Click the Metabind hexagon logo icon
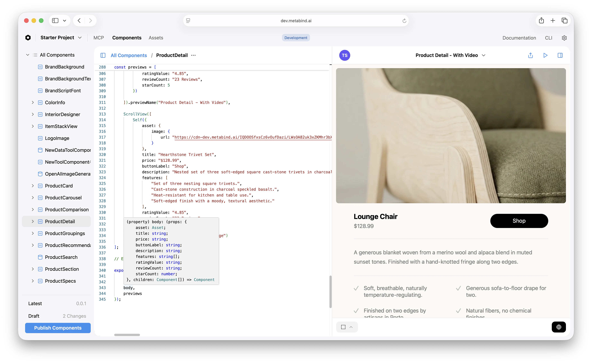 tap(28, 38)
